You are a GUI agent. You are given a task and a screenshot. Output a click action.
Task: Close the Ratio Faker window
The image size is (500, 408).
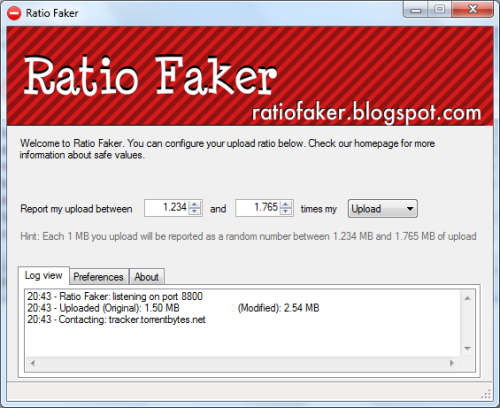point(472,9)
